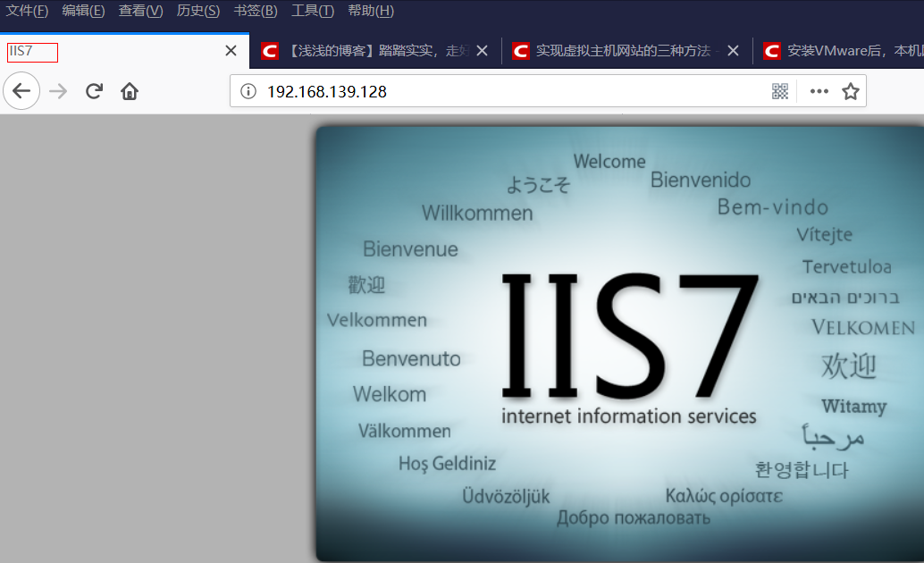Show site information icon in address bar
Viewport: 924px width, 563px height.
pyautogui.click(x=248, y=91)
